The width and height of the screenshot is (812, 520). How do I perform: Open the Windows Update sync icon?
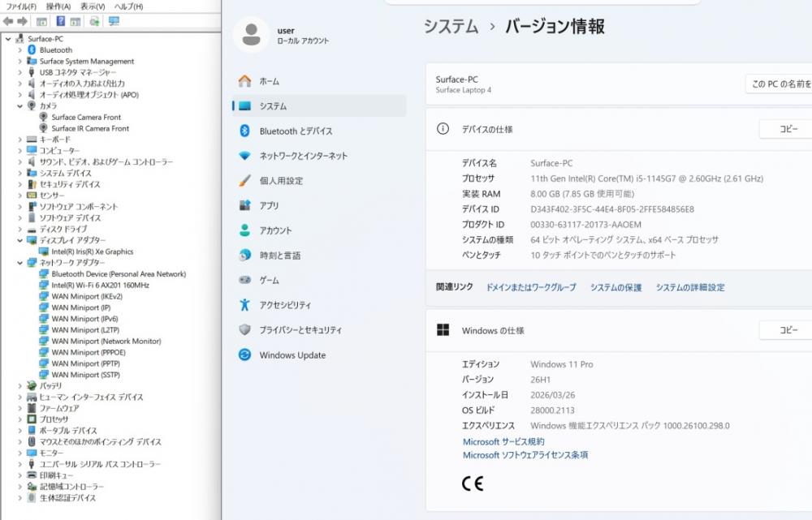click(245, 355)
